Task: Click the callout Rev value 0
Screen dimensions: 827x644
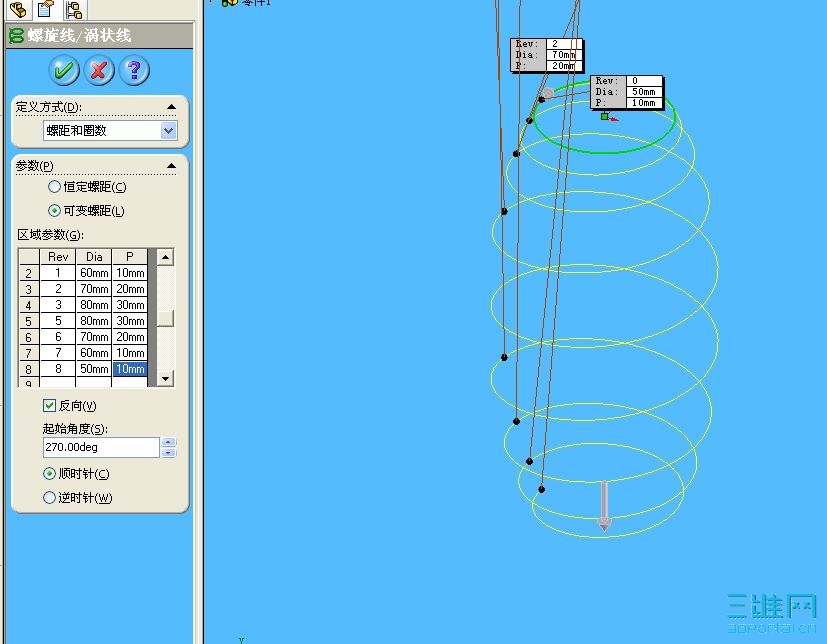Action: (x=644, y=81)
